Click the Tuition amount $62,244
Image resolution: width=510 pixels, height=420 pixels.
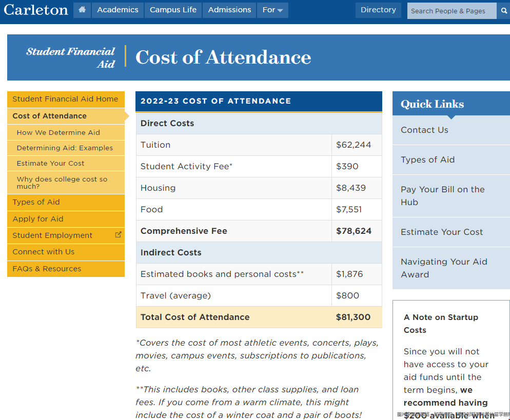(354, 145)
